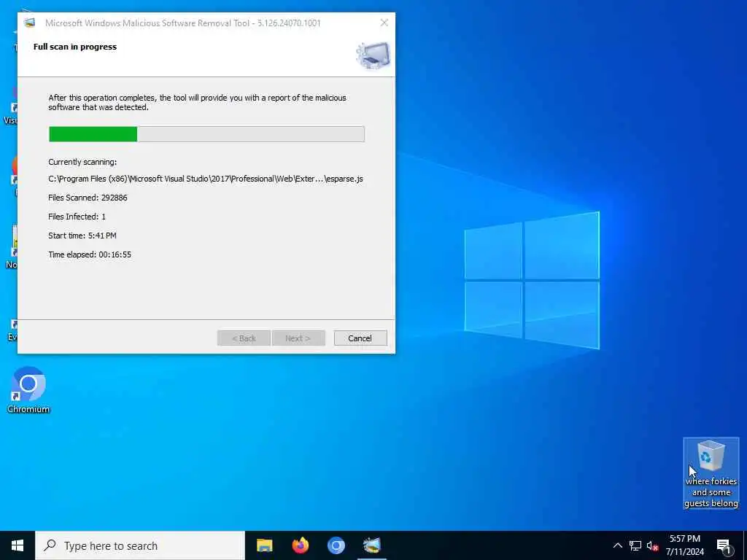Open the Chromium desktop shortcut
The width and height of the screenshot is (747, 560).
coord(28,390)
